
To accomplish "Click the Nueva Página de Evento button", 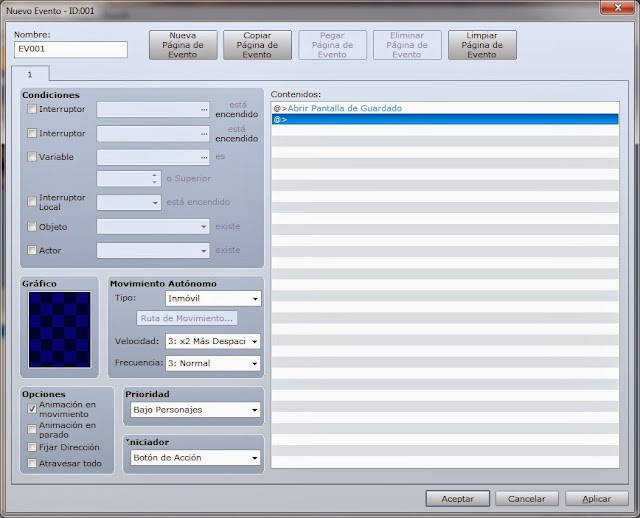I will 183,45.
